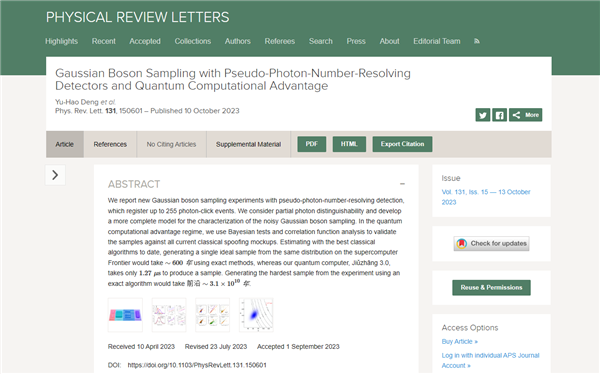Open the Highlights menu item
The width and height of the screenshot is (600, 374).
pos(62,41)
